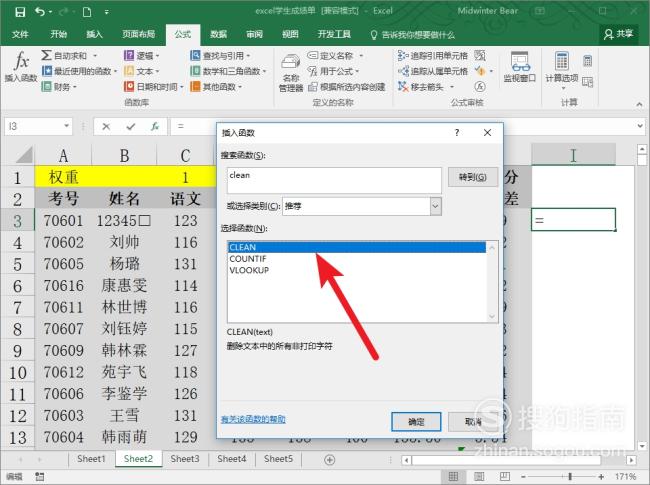Click the search function text field
The width and height of the screenshot is (650, 485).
coord(334,181)
